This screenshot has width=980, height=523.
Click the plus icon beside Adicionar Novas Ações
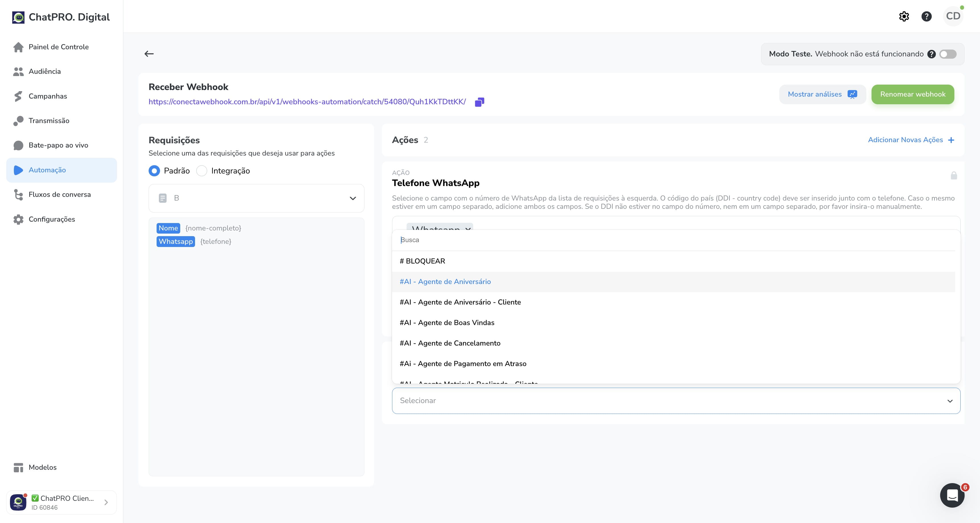[x=951, y=140]
